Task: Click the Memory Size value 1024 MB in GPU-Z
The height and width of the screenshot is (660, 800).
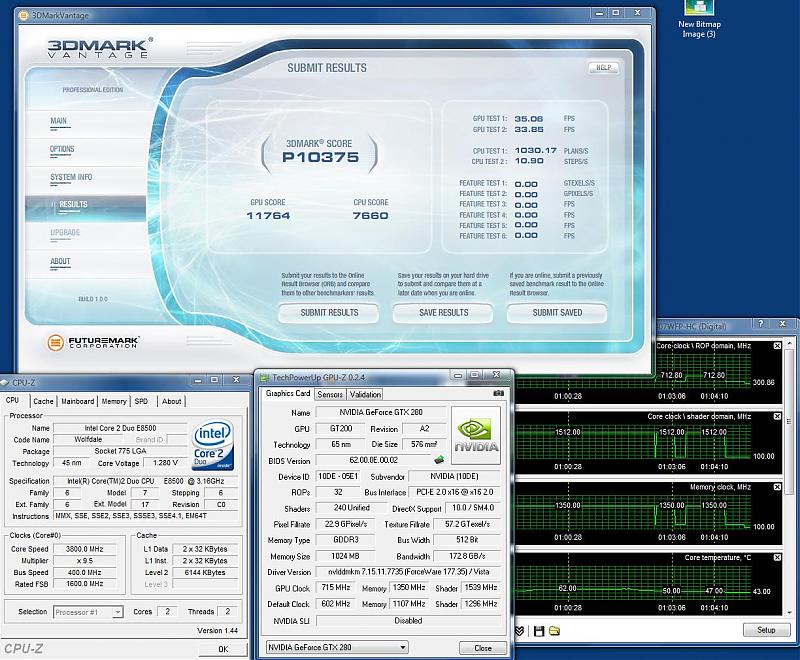Action: pos(345,556)
